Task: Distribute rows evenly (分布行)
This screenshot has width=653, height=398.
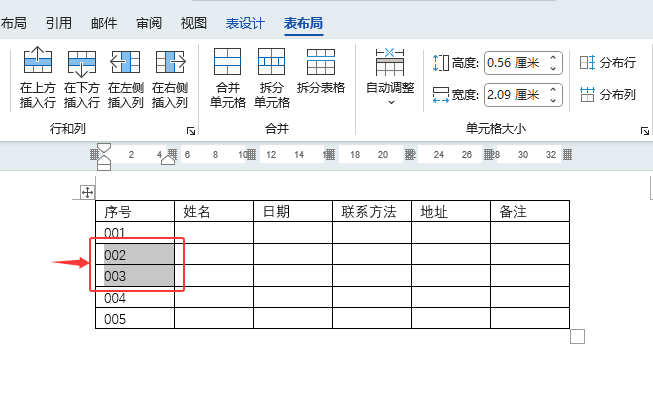Action: (608, 63)
